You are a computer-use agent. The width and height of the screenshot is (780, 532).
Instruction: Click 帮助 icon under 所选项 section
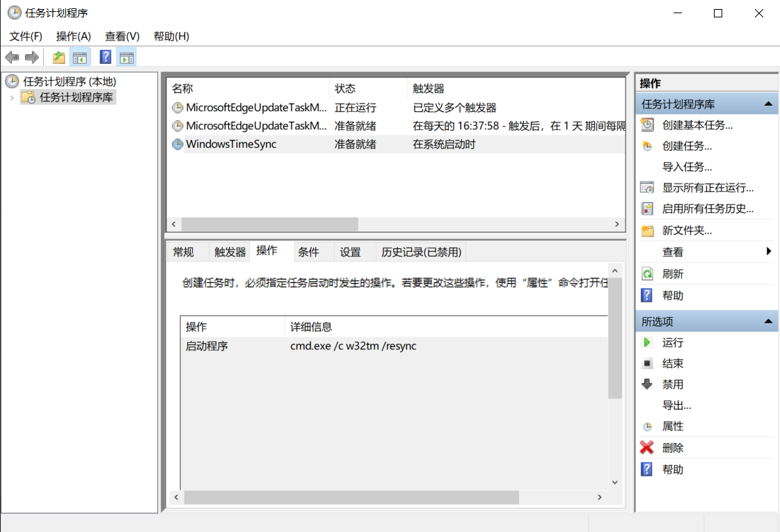(x=646, y=469)
